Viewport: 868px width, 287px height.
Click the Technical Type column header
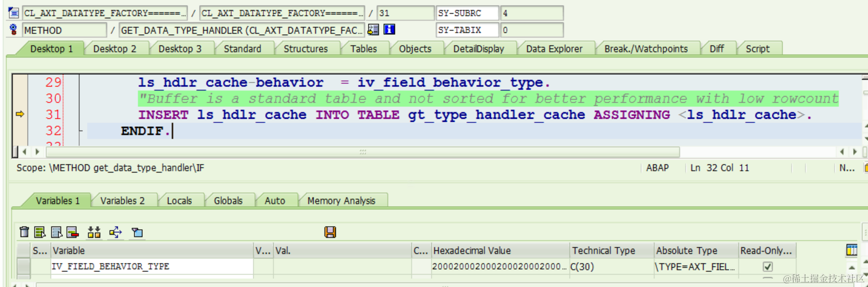(612, 250)
